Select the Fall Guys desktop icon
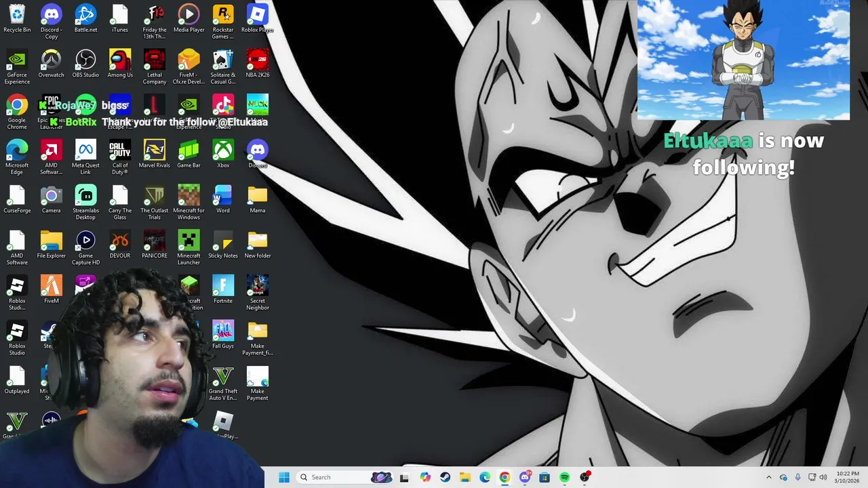The image size is (868, 488). tap(223, 335)
